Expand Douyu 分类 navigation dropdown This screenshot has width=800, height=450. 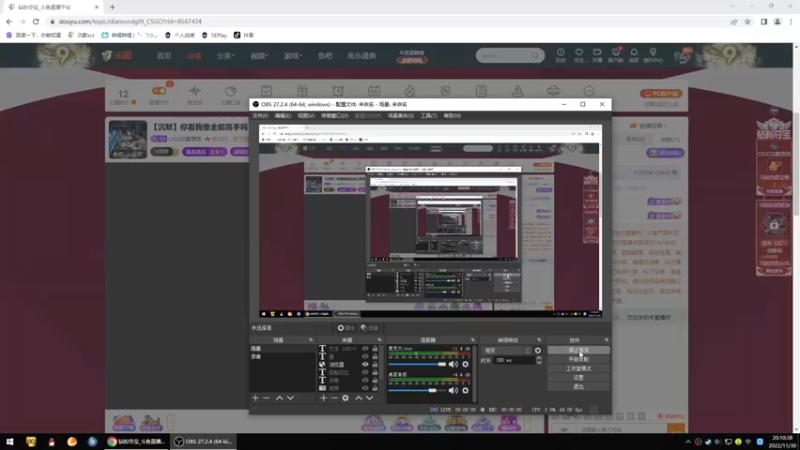click(x=226, y=56)
